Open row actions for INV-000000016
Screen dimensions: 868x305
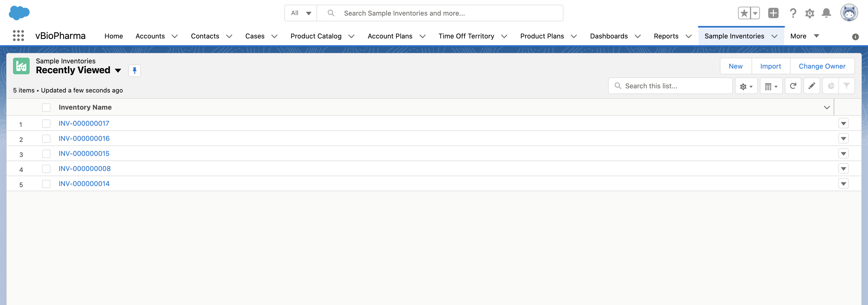843,138
